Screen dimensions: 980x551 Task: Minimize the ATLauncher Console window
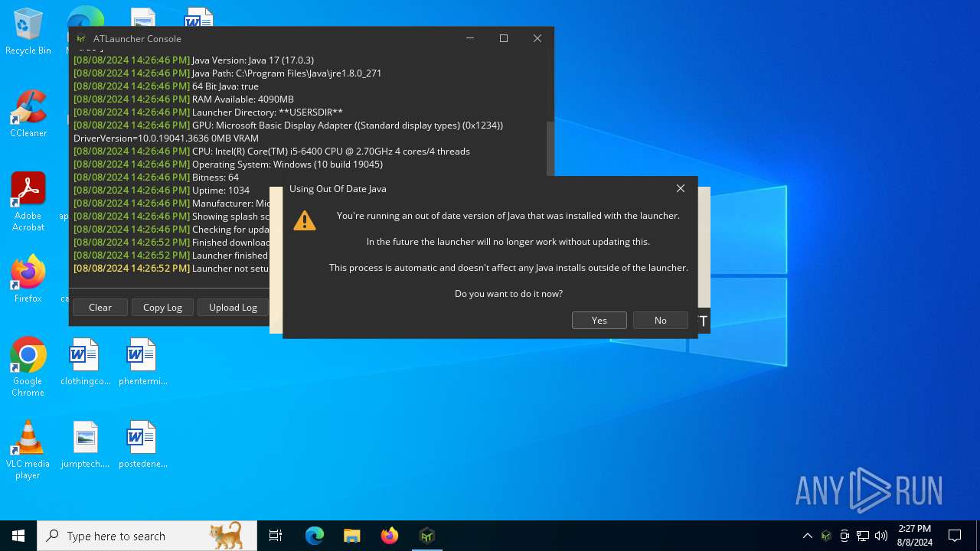click(x=470, y=38)
